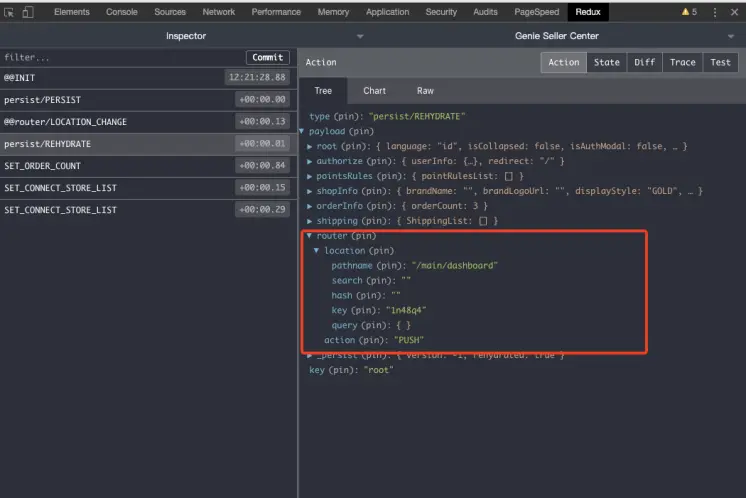Viewport: 746px width, 498px height.
Task: Expand the pointsRules node
Action: 309,176
